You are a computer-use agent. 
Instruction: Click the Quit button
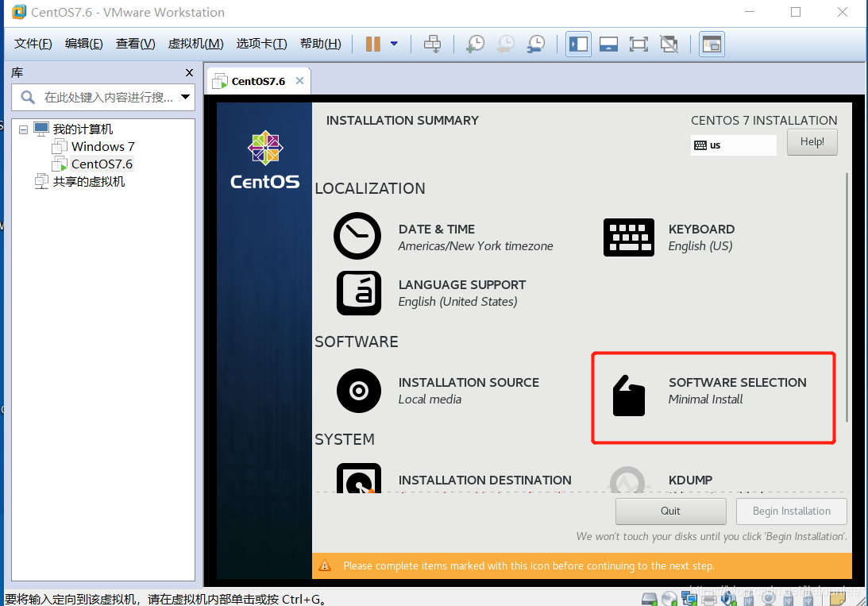pos(670,511)
